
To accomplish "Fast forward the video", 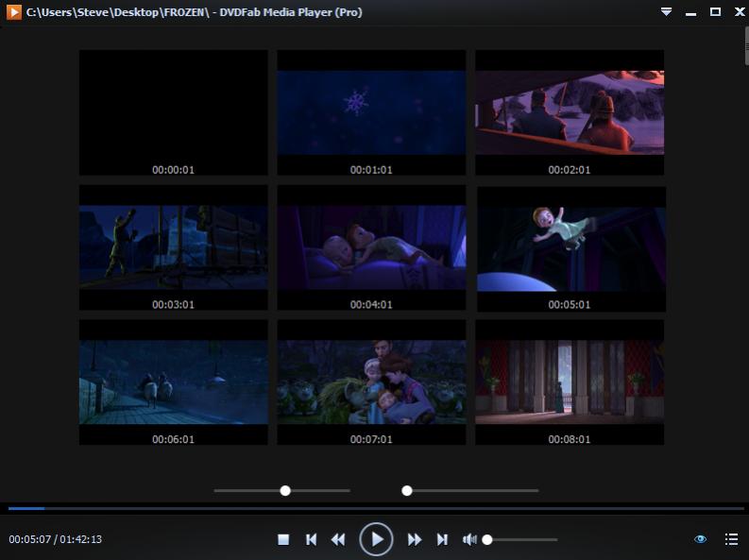I will pos(415,539).
